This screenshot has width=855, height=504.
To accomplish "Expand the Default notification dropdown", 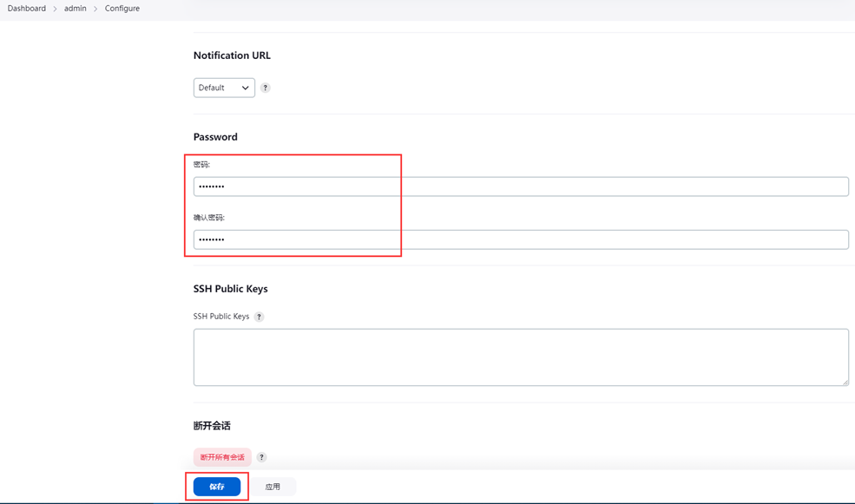I will tap(224, 88).
